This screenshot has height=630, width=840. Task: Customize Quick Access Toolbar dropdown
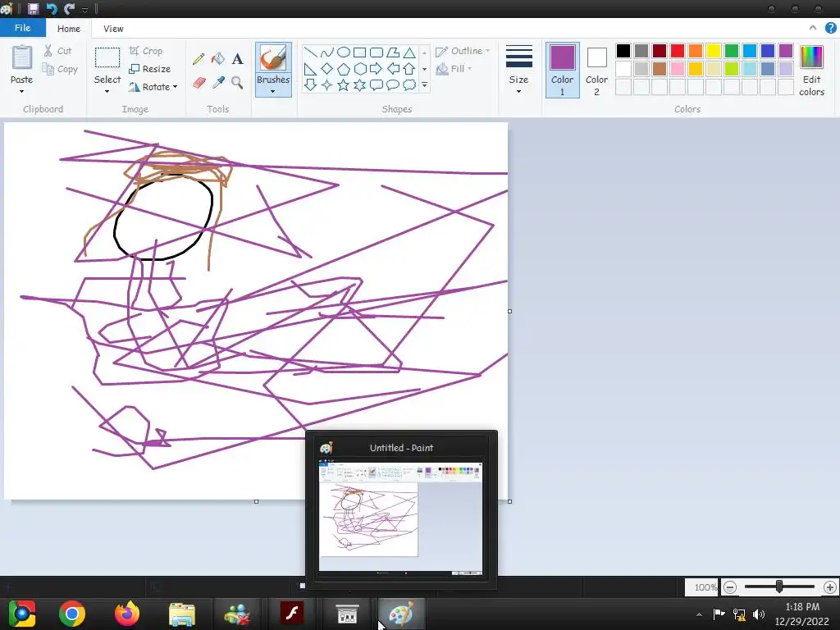point(84,10)
